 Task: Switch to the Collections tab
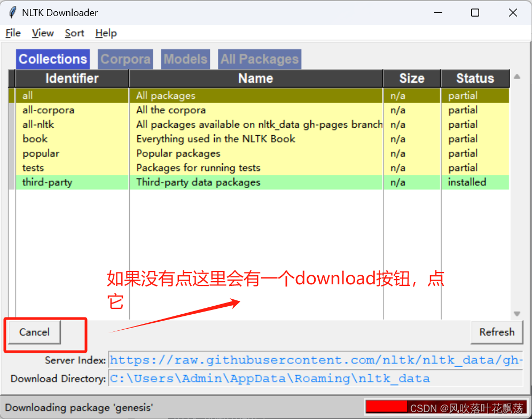tap(53, 59)
